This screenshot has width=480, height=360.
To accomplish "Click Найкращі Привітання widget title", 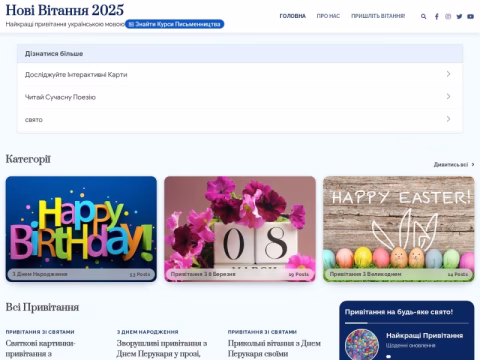I will (x=424, y=336).
